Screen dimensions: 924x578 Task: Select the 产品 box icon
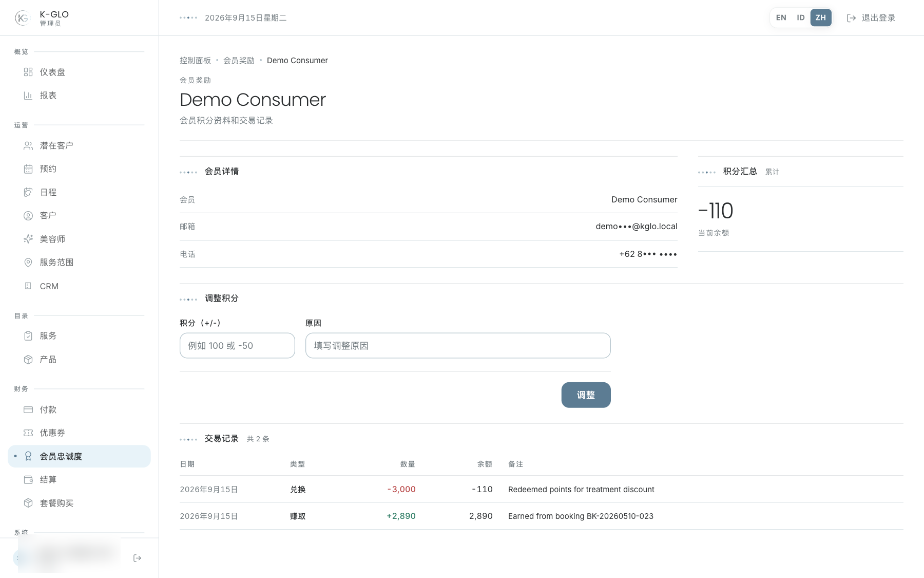pyautogui.click(x=28, y=360)
